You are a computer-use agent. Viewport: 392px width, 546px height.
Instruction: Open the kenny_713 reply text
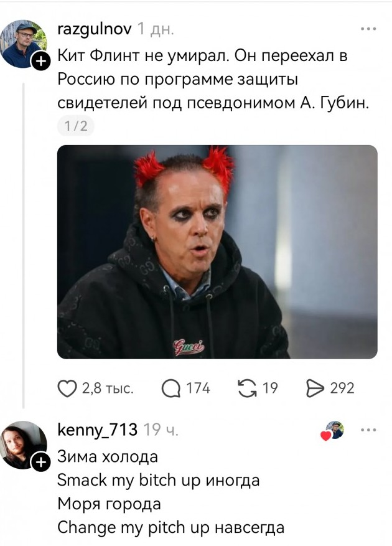click(x=170, y=492)
